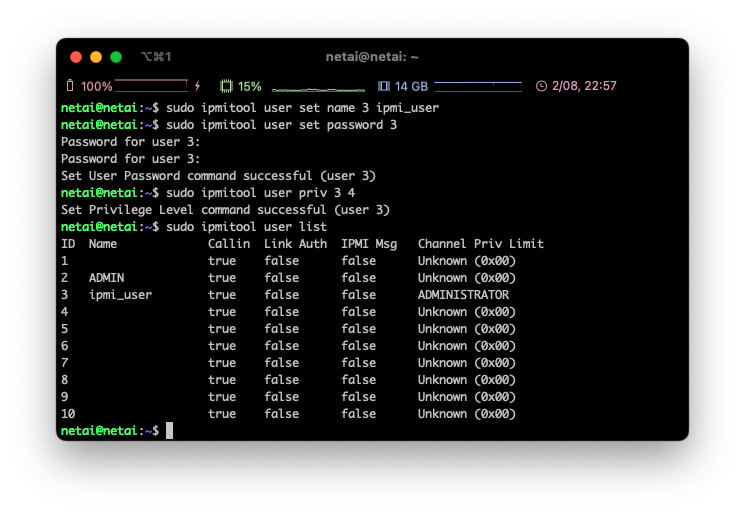Click Callin true in the ipmi_user row
Image resolution: width=745 pixels, height=515 pixels.
point(222,295)
